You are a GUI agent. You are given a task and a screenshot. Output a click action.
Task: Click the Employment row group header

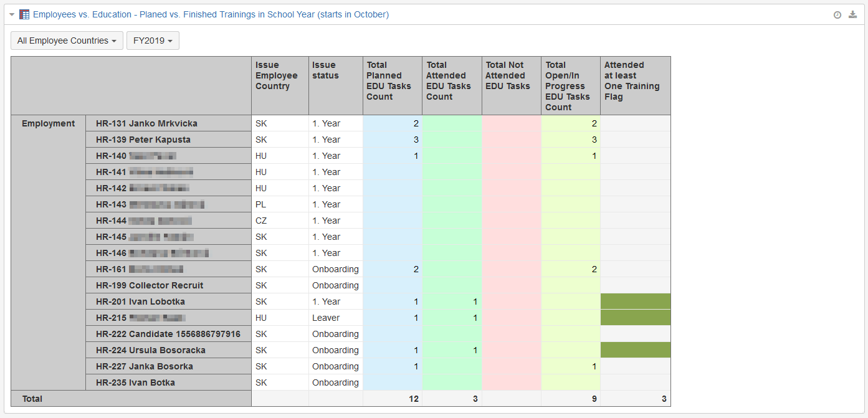click(x=48, y=123)
